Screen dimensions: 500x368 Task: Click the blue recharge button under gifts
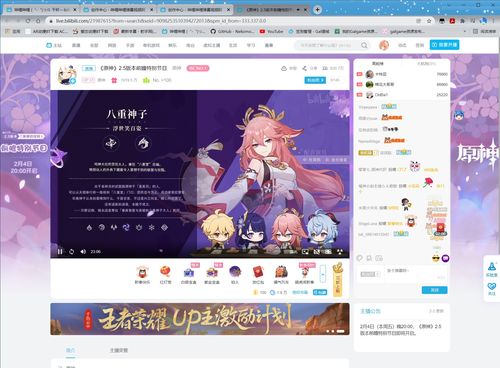pyautogui.click(x=320, y=292)
